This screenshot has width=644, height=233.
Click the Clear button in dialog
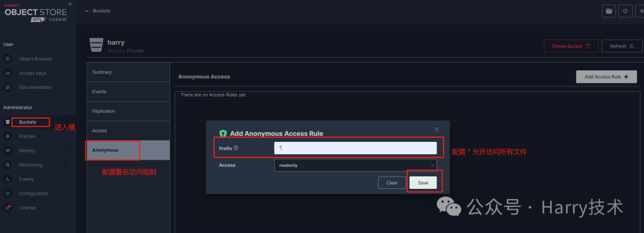tap(392, 182)
